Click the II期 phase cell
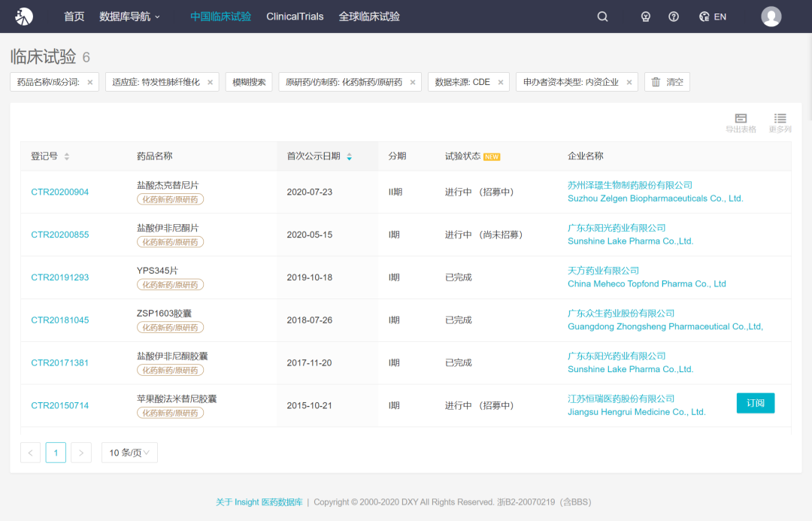Screen dimensions: 812x521 [x=395, y=192]
